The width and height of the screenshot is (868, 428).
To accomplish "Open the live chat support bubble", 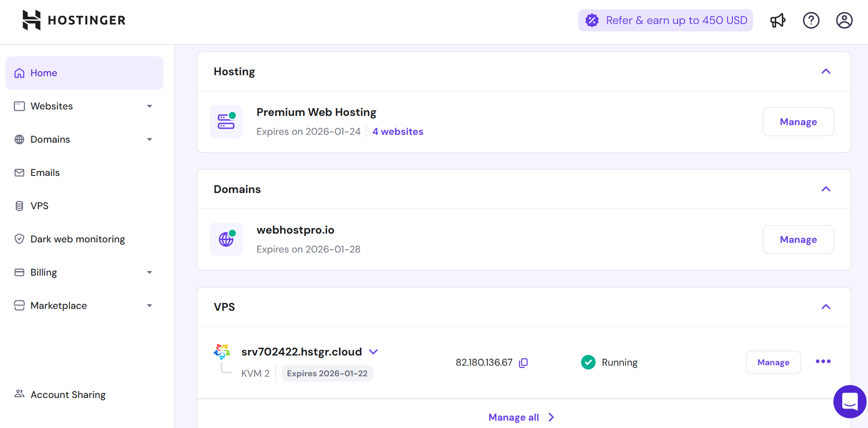I will pyautogui.click(x=850, y=402).
